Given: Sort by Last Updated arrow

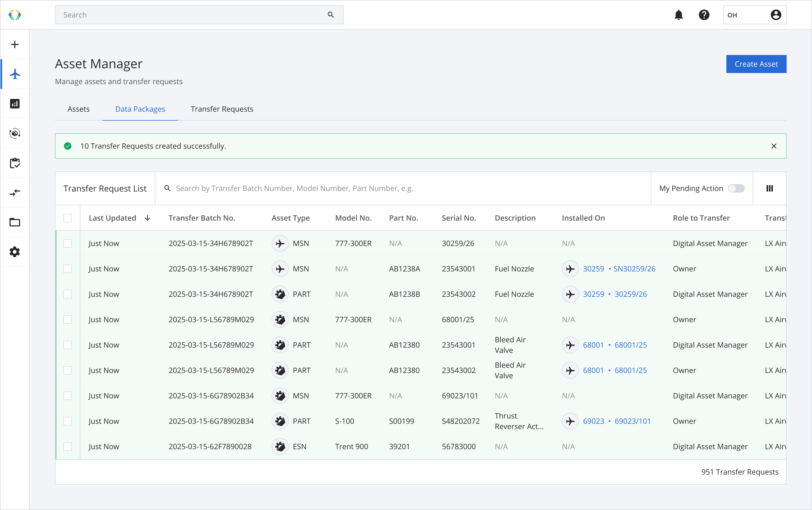Looking at the screenshot, I should point(148,218).
